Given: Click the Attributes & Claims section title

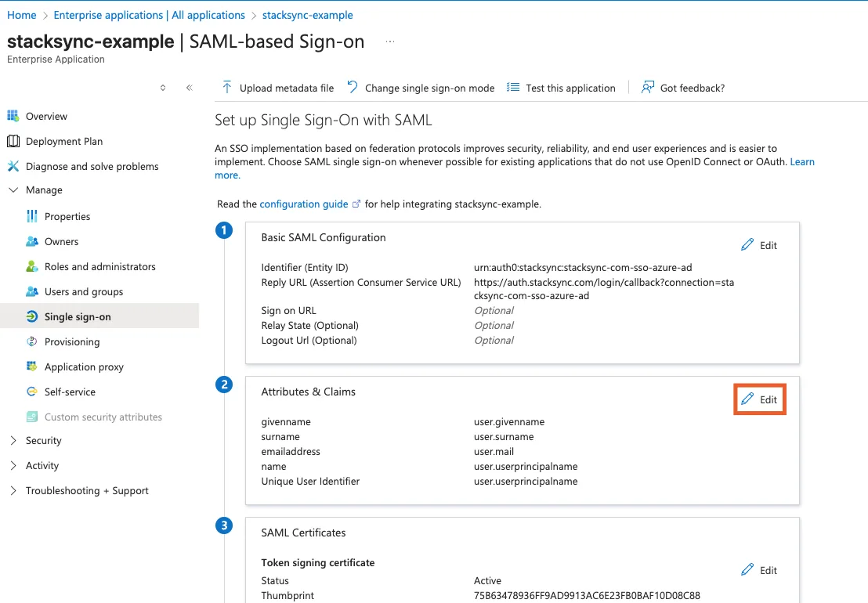Looking at the screenshot, I should point(309,392).
